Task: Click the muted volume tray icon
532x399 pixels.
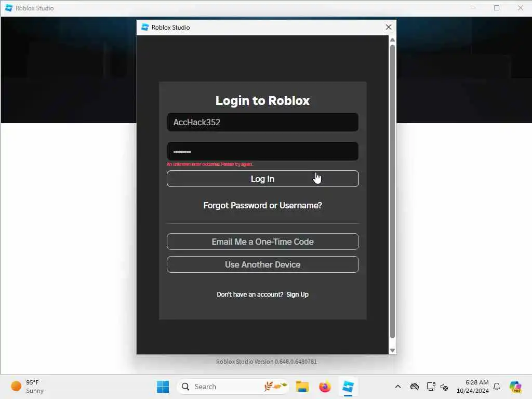Action: (444, 387)
